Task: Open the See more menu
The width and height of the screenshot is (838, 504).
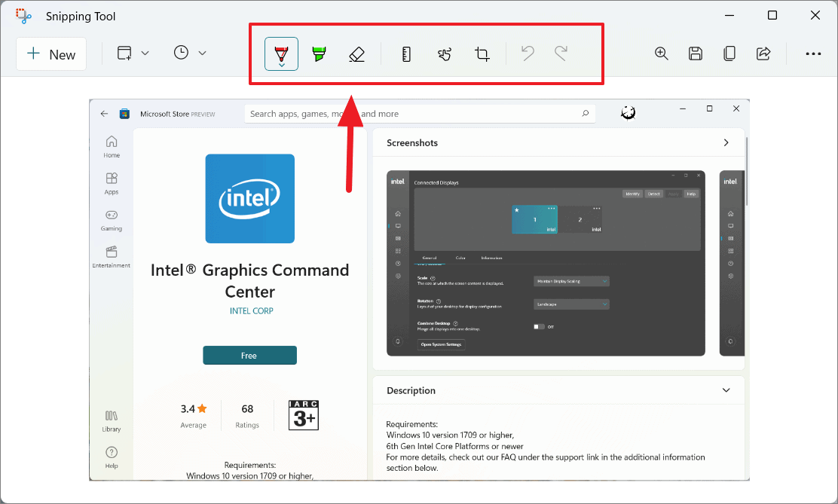Action: point(813,53)
